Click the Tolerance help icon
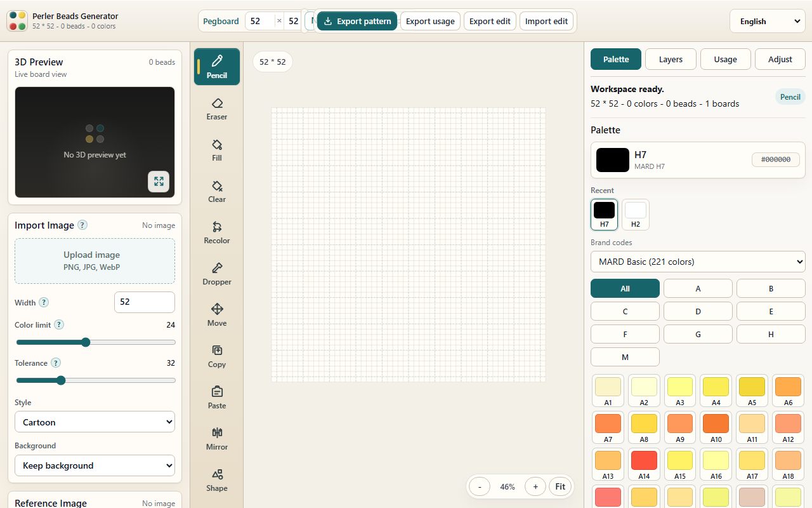The height and width of the screenshot is (508, 812). (x=56, y=363)
